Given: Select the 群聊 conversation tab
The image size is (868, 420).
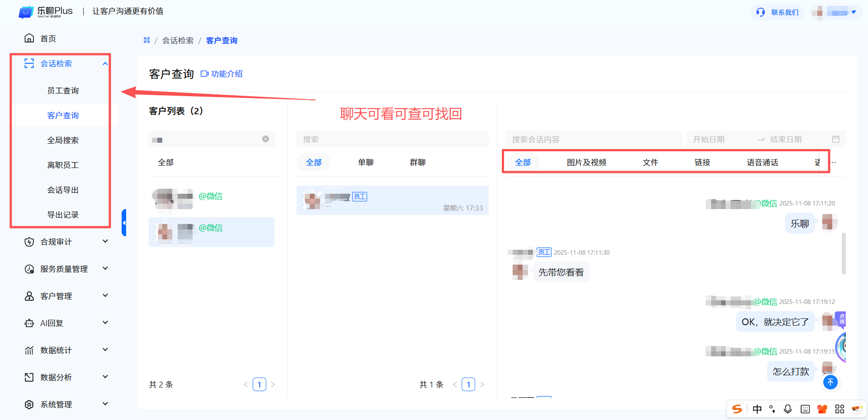Looking at the screenshot, I should (x=417, y=163).
